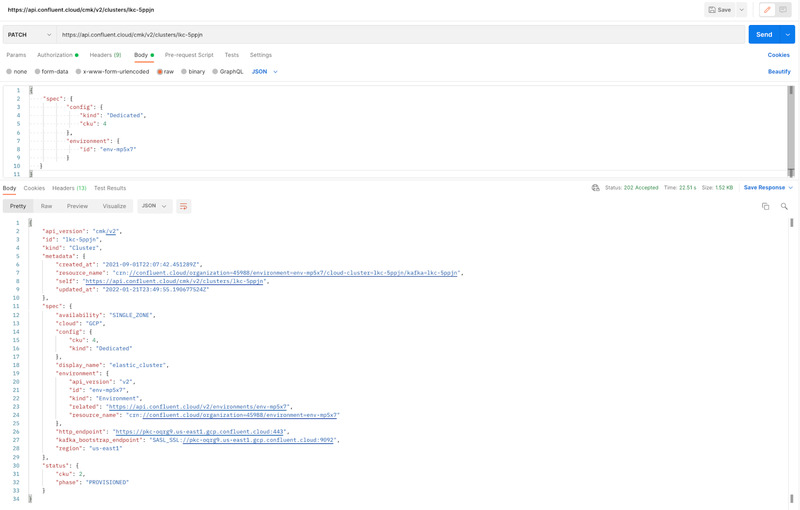Click the request tab title URL text
This screenshot has width=800, height=510.
(x=81, y=10)
